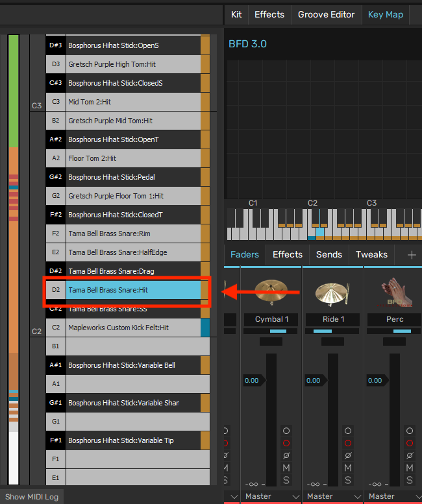Screen dimensions: 422x504
Task: Select F2 Tama Bell Brass Snare:Rim row
Action: [x=128, y=234]
